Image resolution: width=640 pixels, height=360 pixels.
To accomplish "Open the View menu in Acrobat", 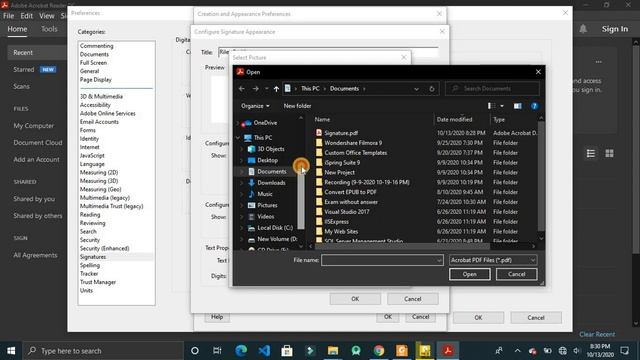I will click(47, 16).
